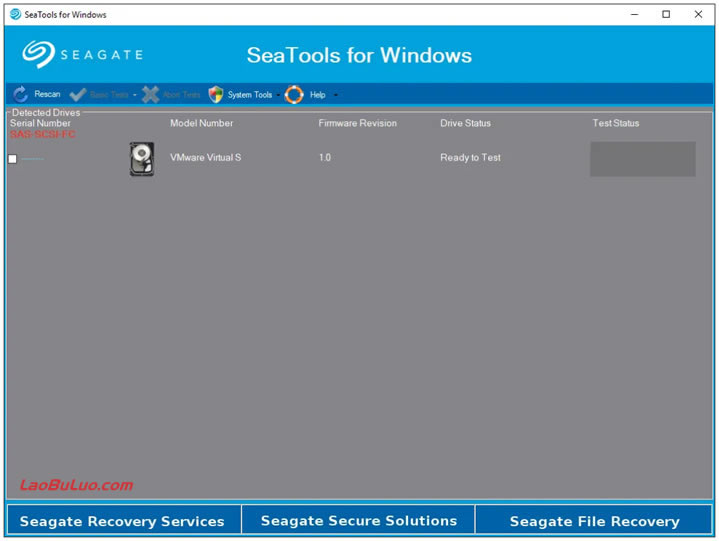
Task: Click the firmware value 1.0
Action: 325,157
